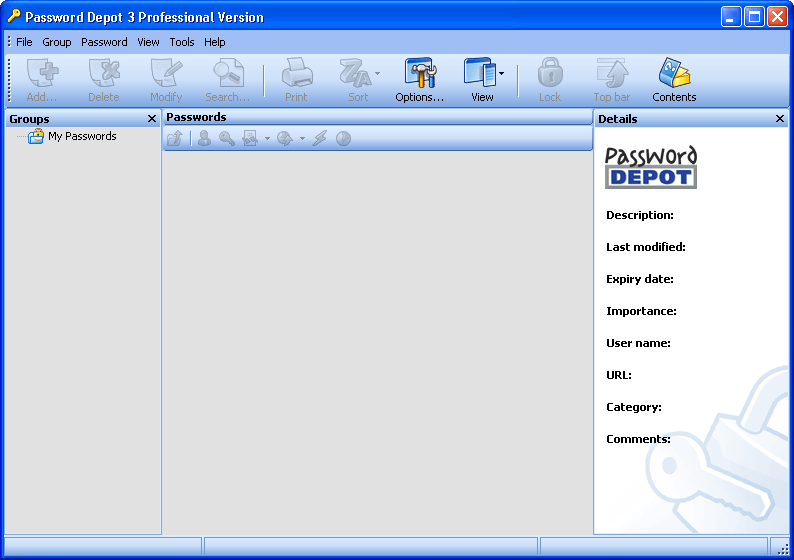Click the Last modified: label

[646, 247]
